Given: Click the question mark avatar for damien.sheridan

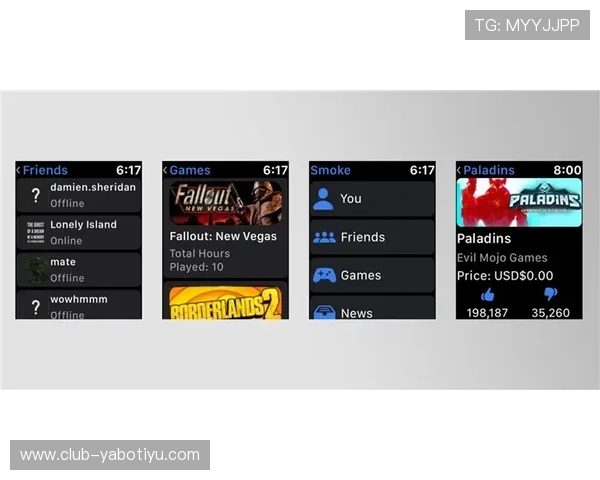Looking at the screenshot, I should [36, 195].
